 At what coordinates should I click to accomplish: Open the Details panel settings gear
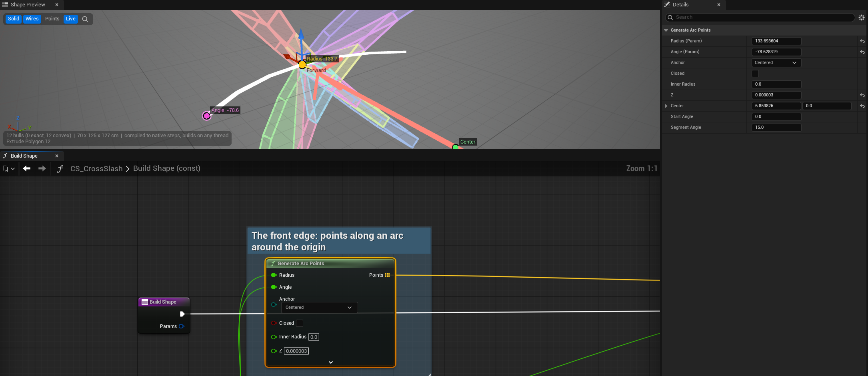click(862, 18)
